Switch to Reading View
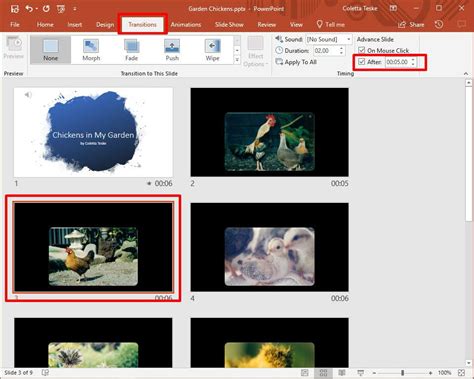Image resolution: width=474 pixels, height=379 pixels. coord(342,373)
